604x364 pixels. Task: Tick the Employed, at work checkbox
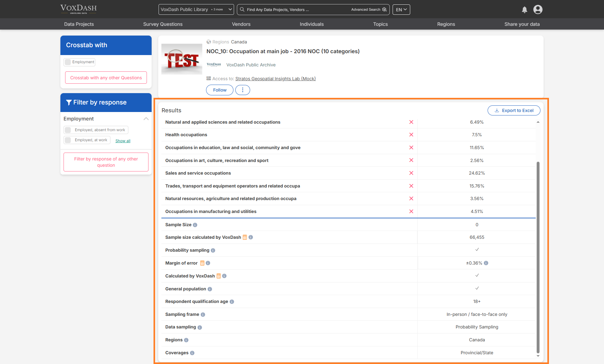(x=68, y=140)
